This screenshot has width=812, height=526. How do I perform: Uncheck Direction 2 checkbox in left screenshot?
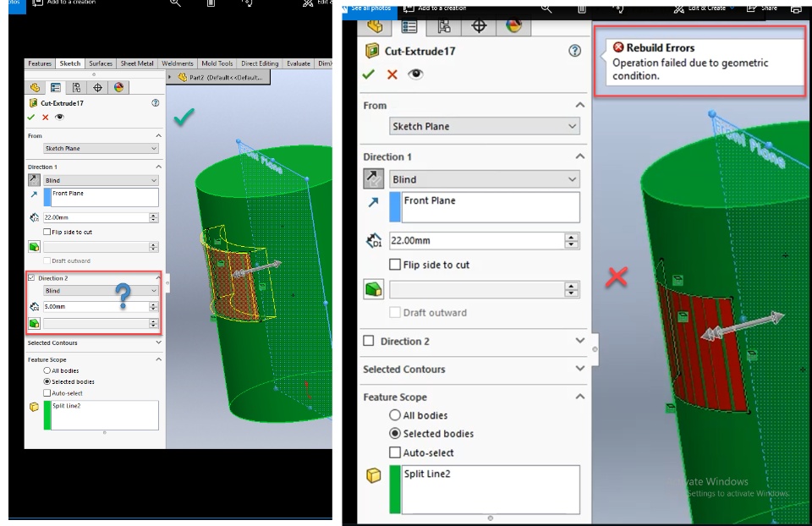point(31,278)
